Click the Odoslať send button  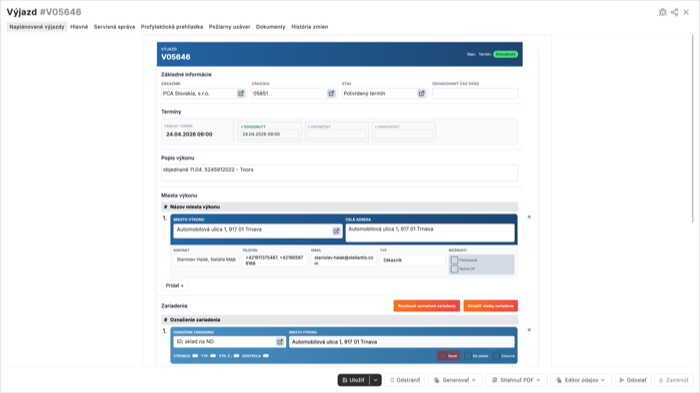click(x=633, y=380)
